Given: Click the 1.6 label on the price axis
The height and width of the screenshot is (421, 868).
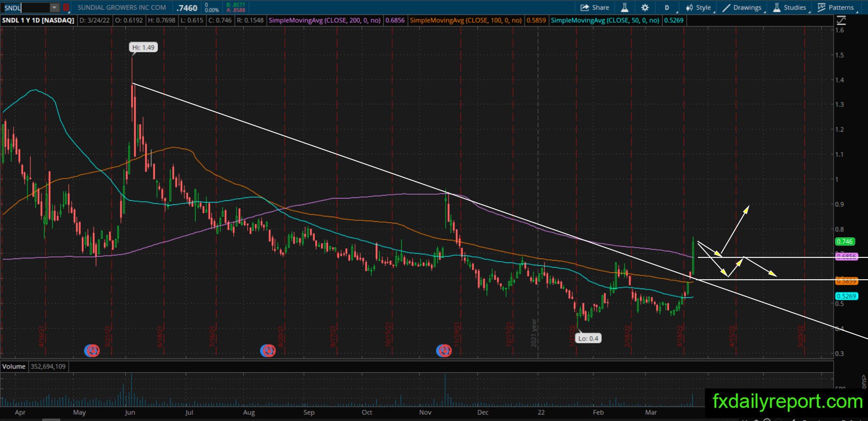Looking at the screenshot, I should (x=840, y=30).
